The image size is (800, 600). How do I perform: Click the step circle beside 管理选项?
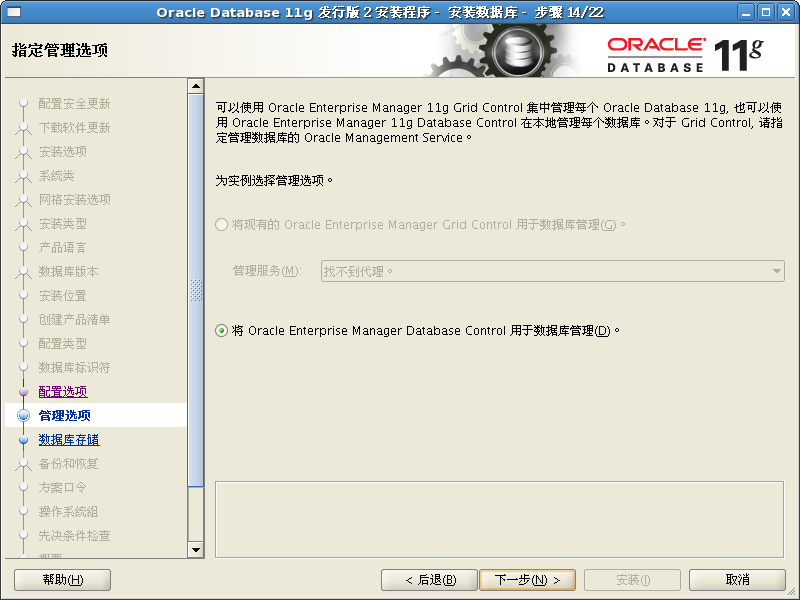coord(25,415)
